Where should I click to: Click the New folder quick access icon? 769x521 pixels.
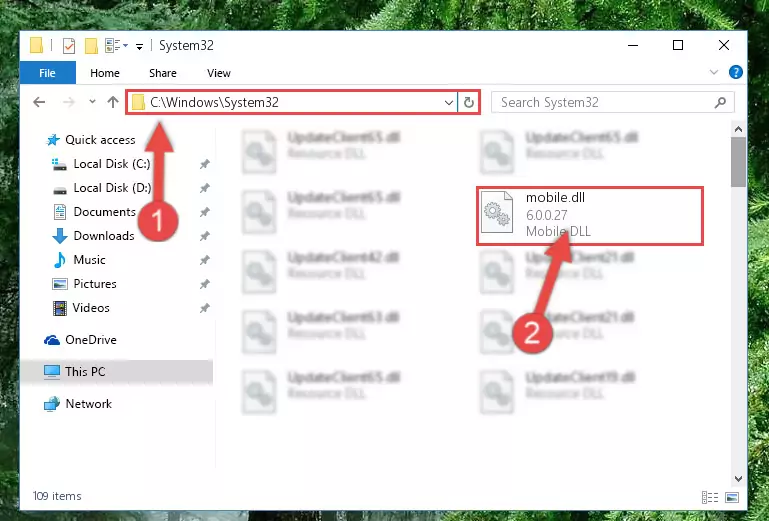click(x=91, y=46)
